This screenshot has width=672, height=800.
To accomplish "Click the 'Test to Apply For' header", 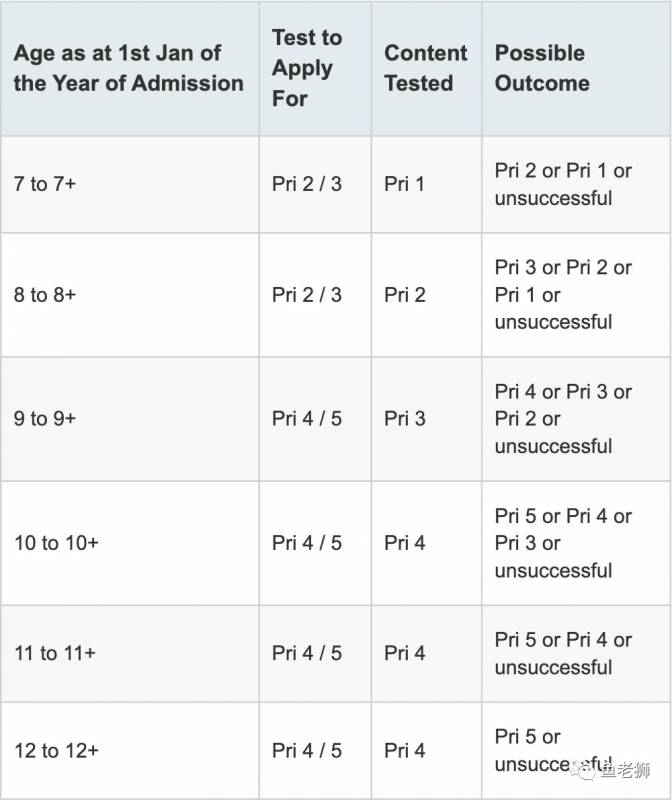I will click(x=306, y=68).
